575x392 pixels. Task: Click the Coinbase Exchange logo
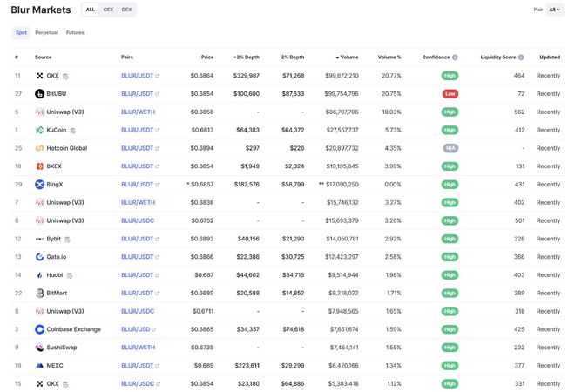click(39, 329)
